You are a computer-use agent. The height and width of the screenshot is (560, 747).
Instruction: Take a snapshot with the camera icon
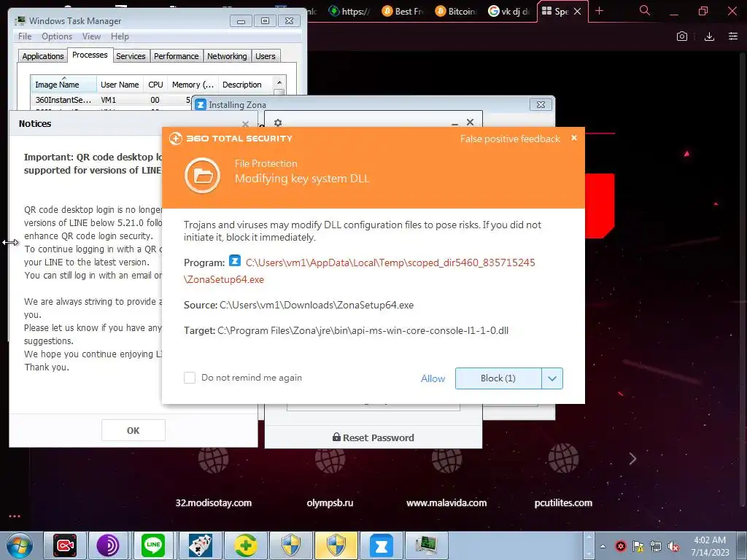pyautogui.click(x=682, y=36)
